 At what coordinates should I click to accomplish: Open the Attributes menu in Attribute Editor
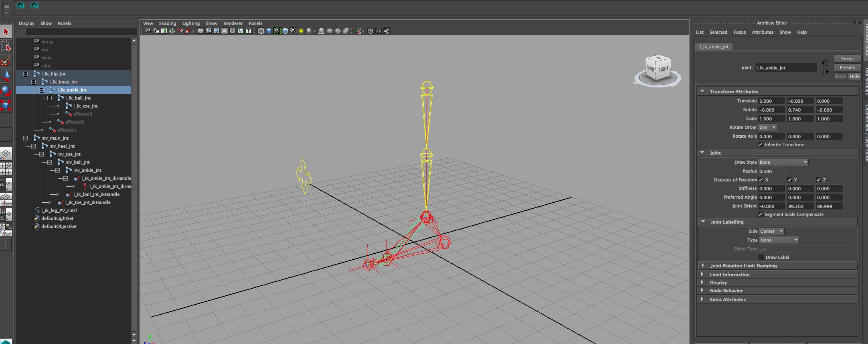pyautogui.click(x=762, y=32)
